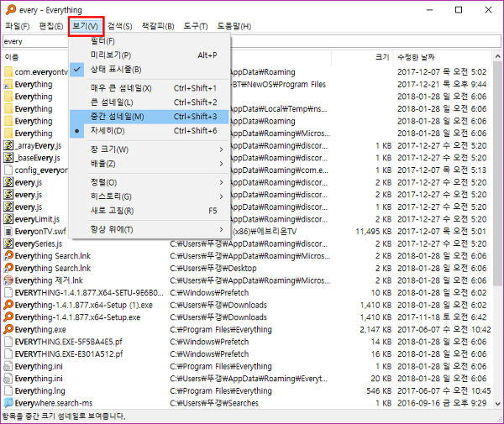This screenshot has width=504, height=424.
Task: Click the Everything.lng file icon
Action: coord(8,390)
